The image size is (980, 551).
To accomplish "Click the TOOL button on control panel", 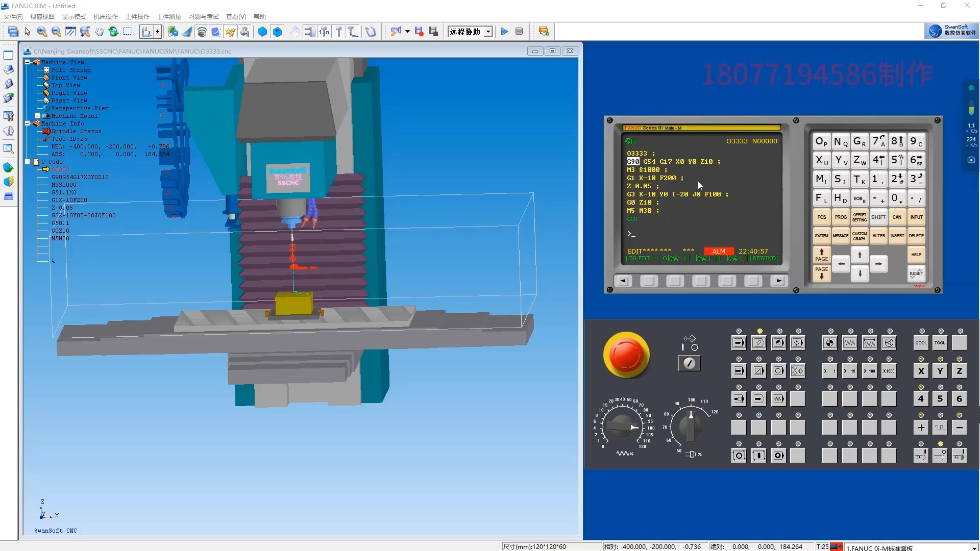I will 940,343.
